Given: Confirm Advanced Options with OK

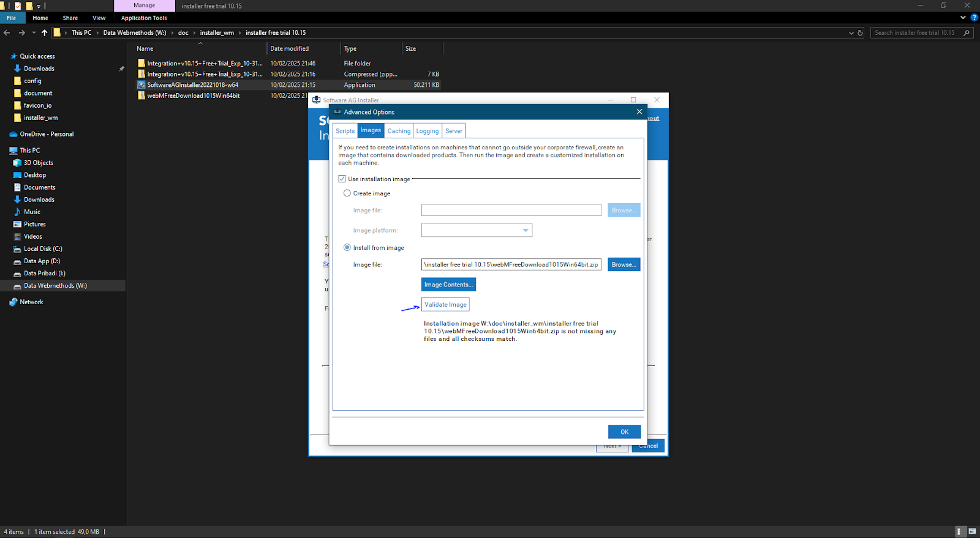Looking at the screenshot, I should point(624,432).
